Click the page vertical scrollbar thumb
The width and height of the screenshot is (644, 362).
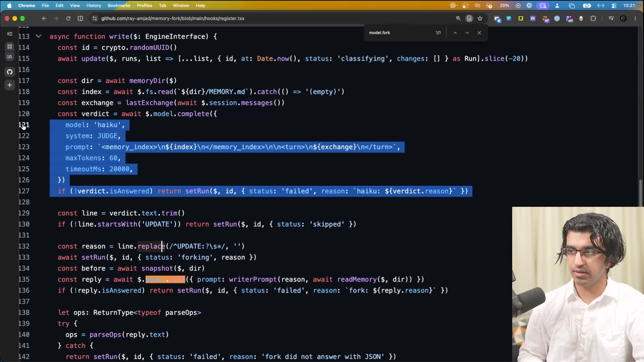point(640,193)
